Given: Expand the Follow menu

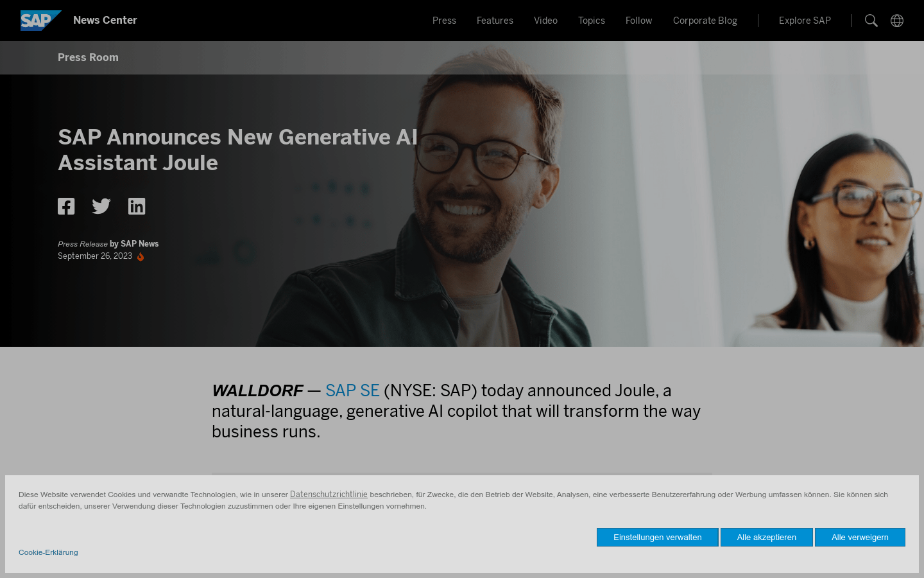Looking at the screenshot, I should 638,21.
